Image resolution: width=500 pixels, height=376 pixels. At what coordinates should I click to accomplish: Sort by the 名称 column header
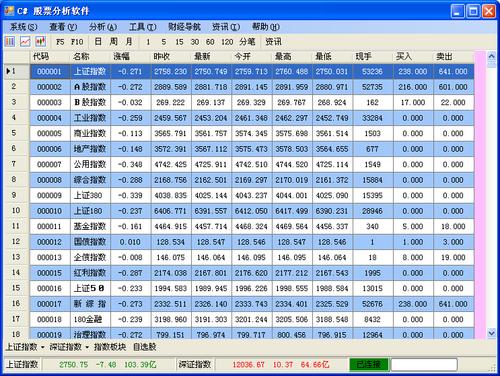(90, 57)
